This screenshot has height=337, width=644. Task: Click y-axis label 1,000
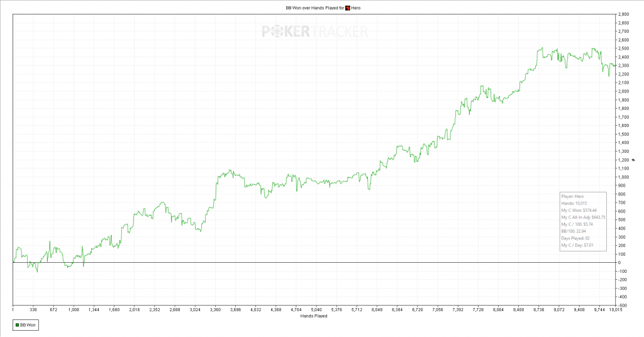(x=623, y=177)
